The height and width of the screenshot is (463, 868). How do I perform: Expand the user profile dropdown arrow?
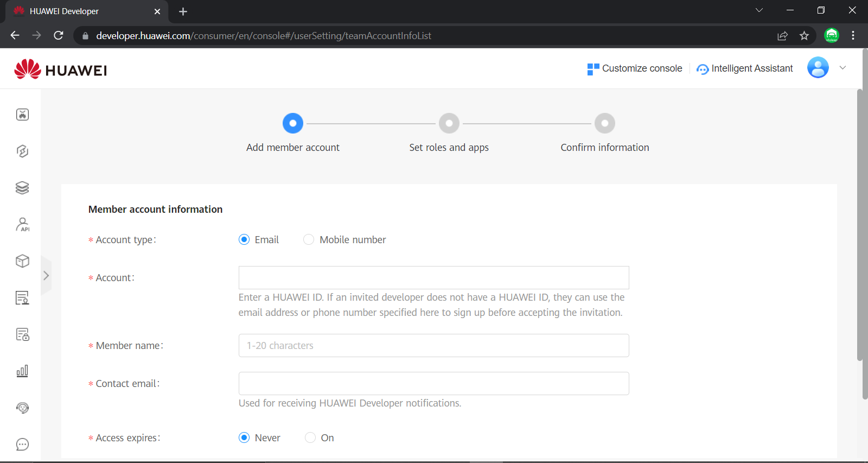coord(843,68)
